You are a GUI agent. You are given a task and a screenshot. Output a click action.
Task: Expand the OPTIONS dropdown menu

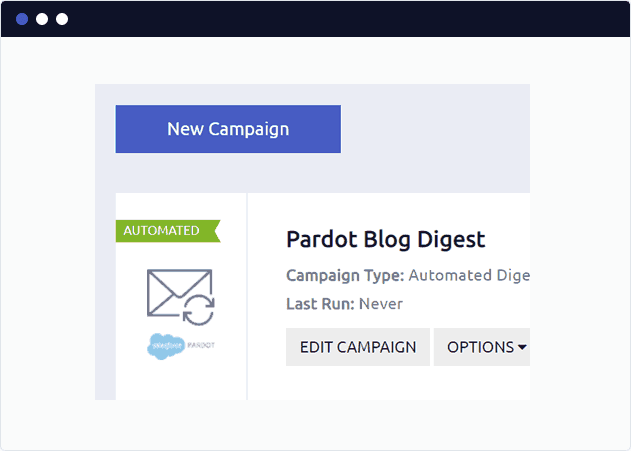[482, 347]
